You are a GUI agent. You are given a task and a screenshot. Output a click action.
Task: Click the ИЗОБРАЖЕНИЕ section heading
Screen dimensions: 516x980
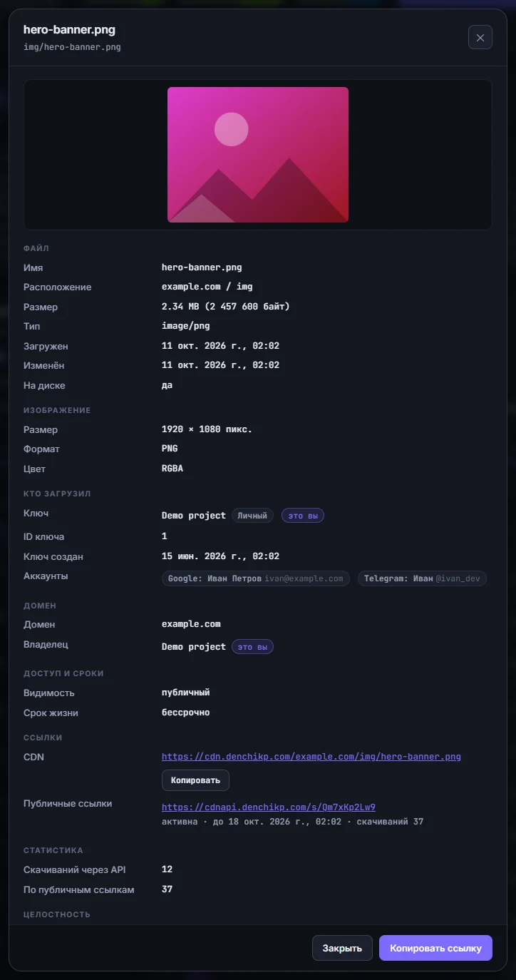57,410
